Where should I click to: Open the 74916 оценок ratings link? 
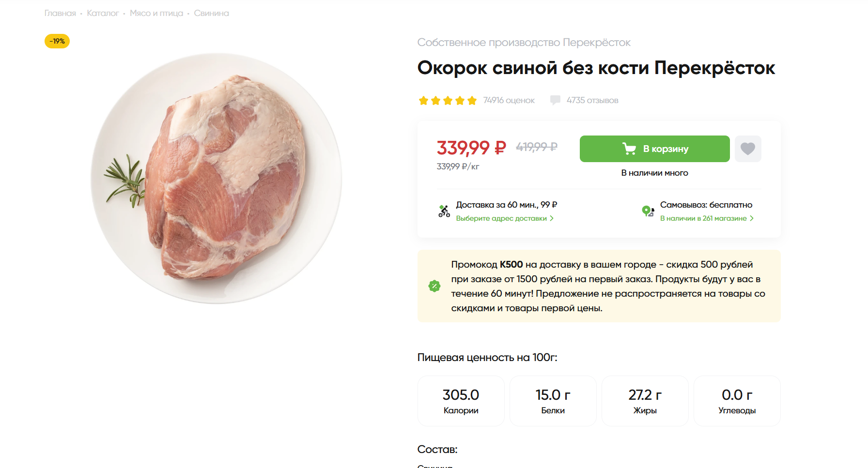point(509,100)
